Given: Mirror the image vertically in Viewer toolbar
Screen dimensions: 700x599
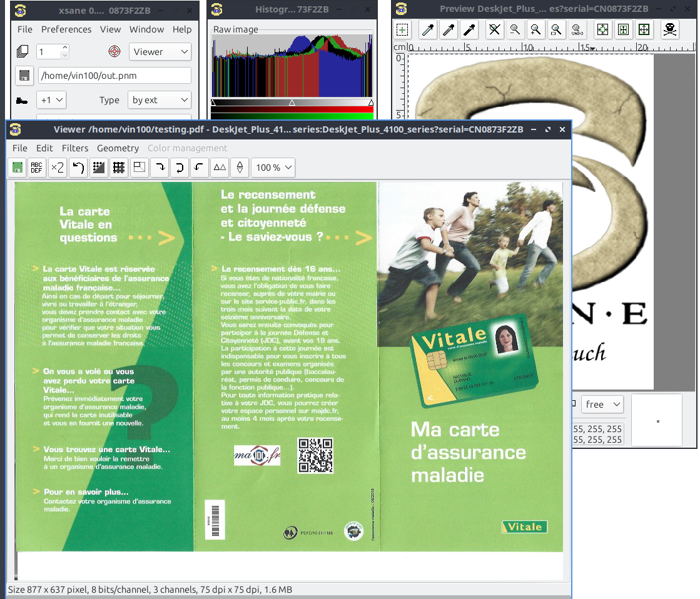Looking at the screenshot, I should pos(240,167).
